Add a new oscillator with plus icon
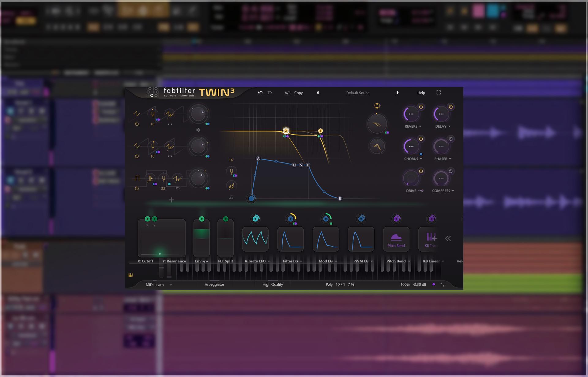This screenshot has height=377, width=588. [171, 200]
